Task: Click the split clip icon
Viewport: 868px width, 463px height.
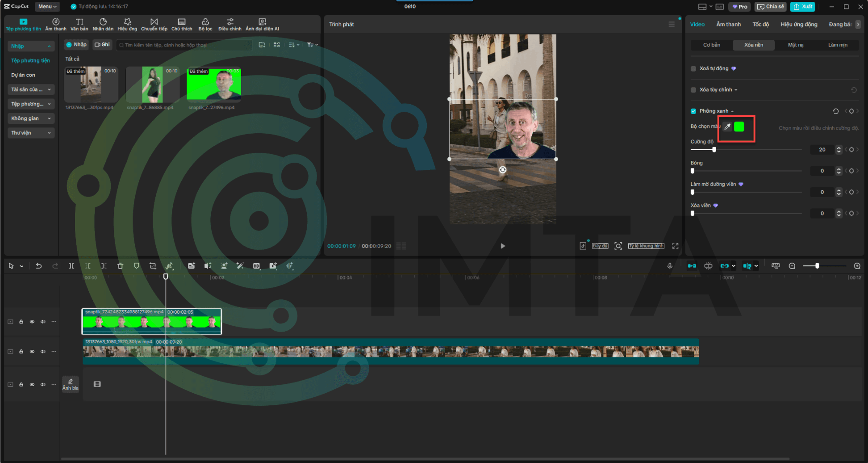Action: (71, 266)
